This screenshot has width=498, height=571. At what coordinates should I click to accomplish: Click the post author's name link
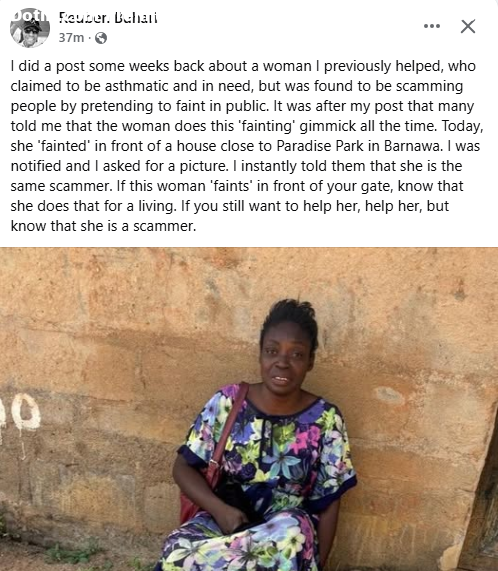[108, 17]
